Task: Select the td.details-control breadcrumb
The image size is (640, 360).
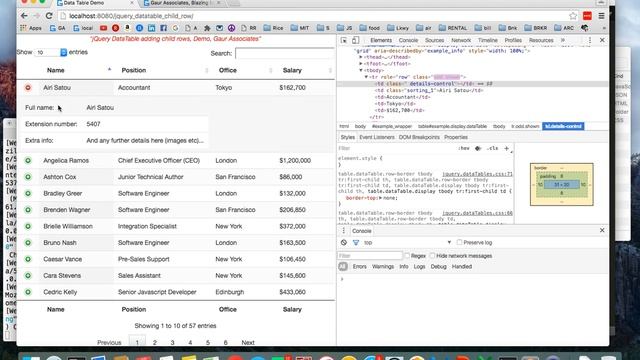Action: [563, 126]
